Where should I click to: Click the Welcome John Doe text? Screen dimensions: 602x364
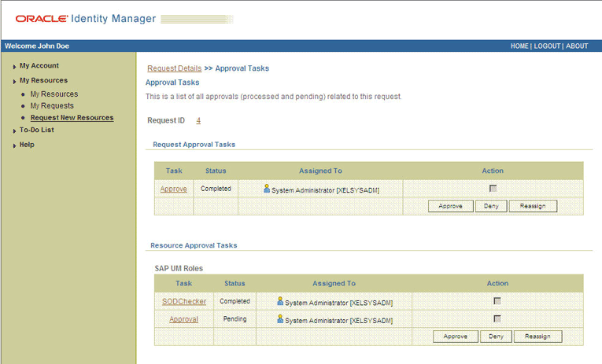(x=37, y=46)
